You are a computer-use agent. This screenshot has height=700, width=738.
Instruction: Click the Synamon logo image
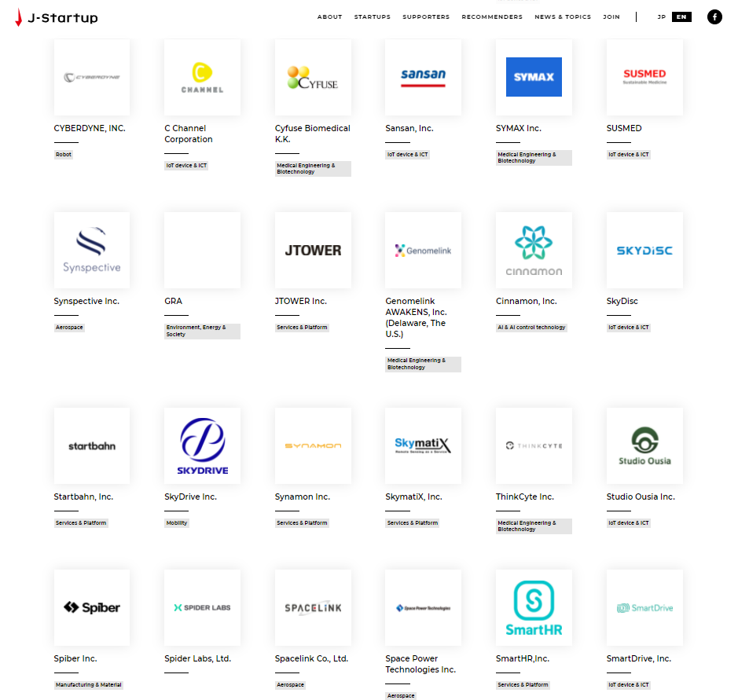[313, 446]
